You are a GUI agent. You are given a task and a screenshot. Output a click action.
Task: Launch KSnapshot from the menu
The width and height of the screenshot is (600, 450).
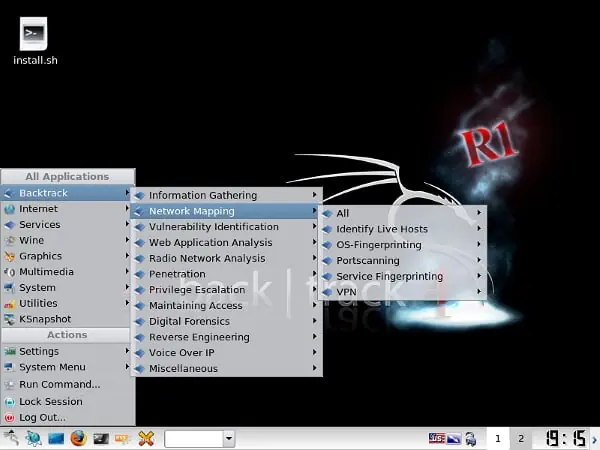(66, 319)
